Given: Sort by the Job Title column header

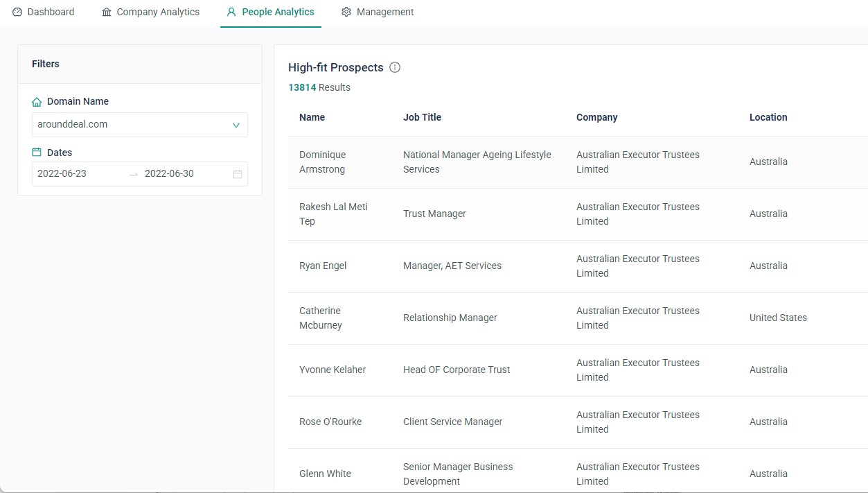Looking at the screenshot, I should click(x=422, y=117).
